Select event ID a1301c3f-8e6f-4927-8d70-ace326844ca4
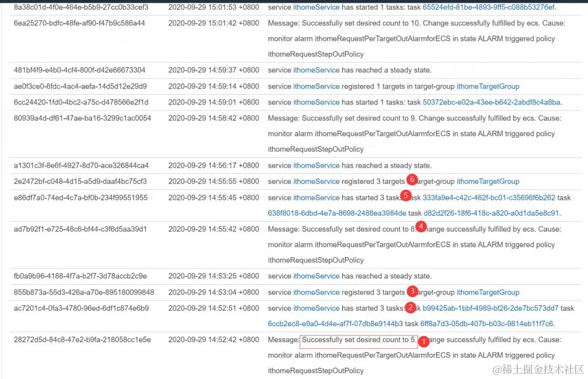588x379 pixels. 81,166
